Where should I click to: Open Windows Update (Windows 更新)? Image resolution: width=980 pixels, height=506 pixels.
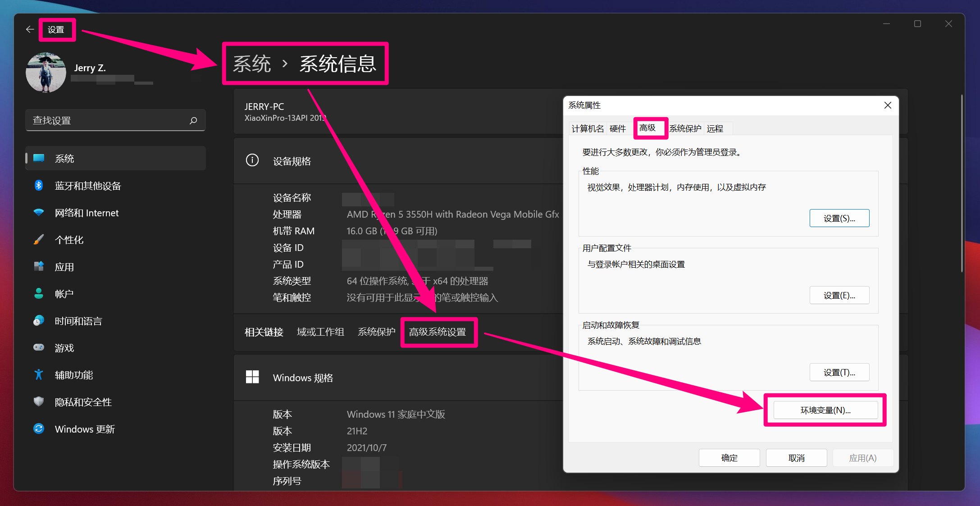[85, 429]
